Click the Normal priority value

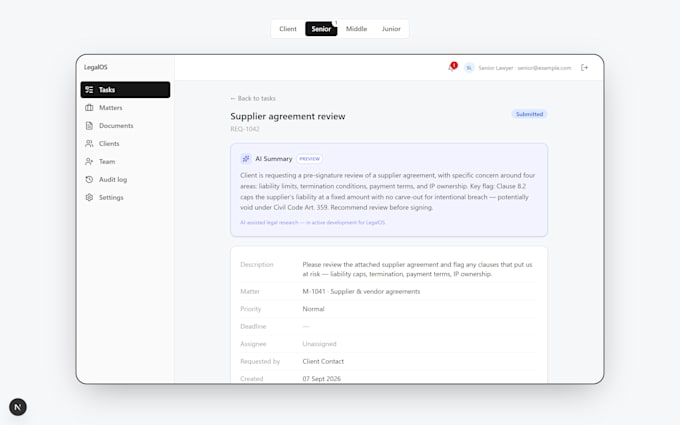(x=313, y=309)
